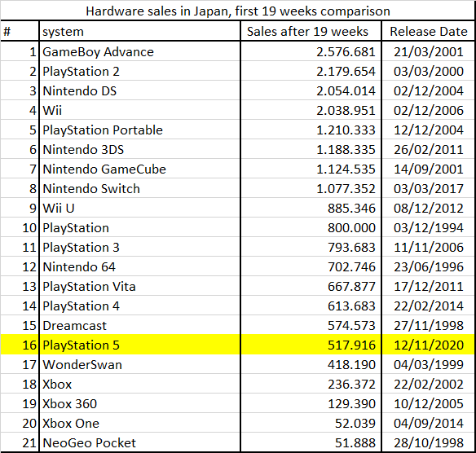Click the sales value 1.077.352

click(x=346, y=189)
